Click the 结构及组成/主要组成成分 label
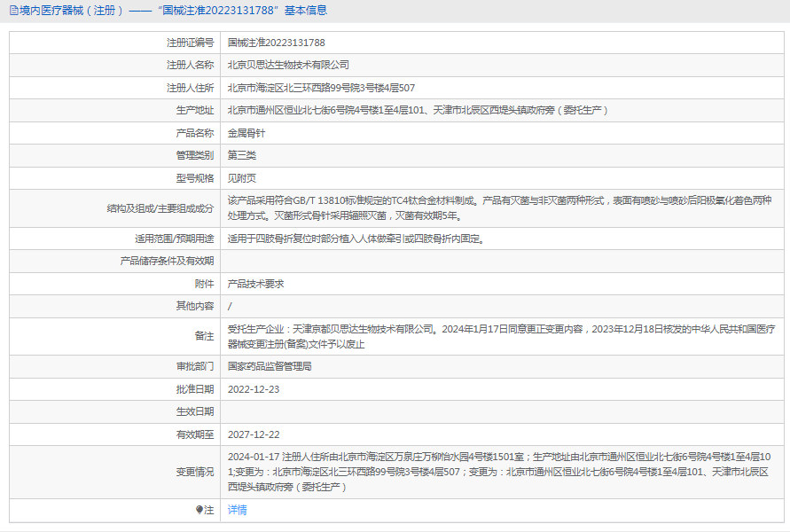Screen dimensions: 790x532 160,208
